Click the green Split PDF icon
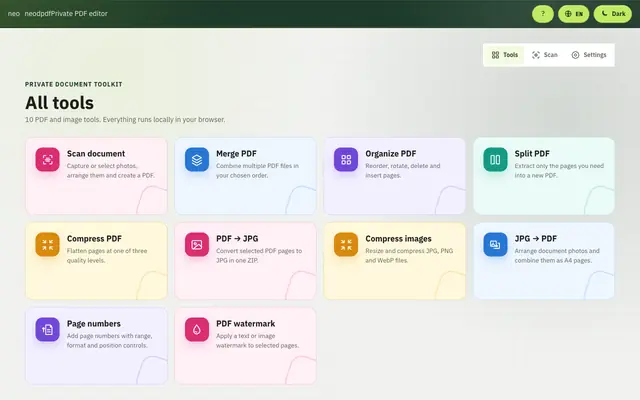 point(495,160)
